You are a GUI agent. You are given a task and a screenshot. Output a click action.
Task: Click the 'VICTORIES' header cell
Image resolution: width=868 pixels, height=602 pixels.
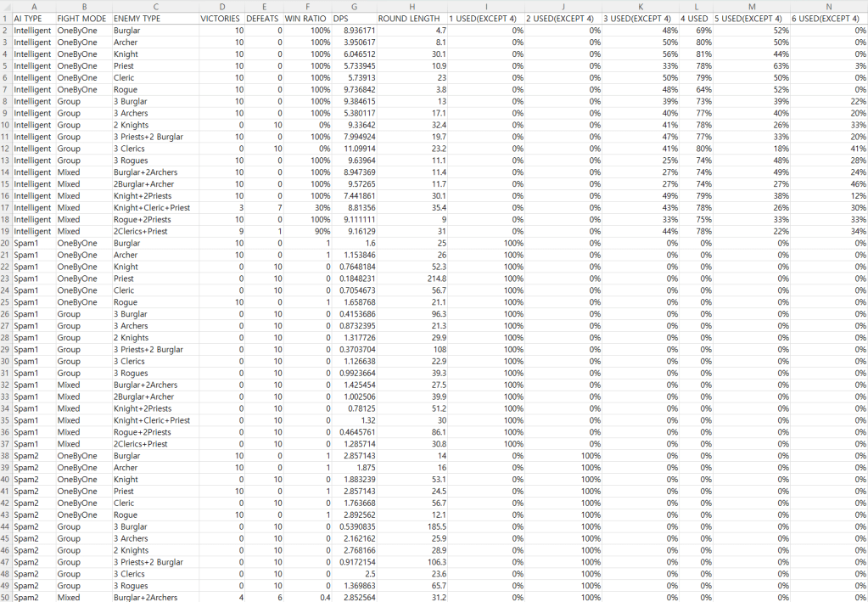[x=220, y=18]
